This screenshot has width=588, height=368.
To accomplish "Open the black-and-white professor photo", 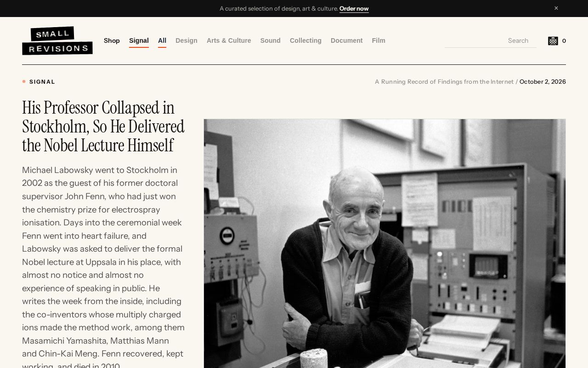I will pyautogui.click(x=385, y=243).
